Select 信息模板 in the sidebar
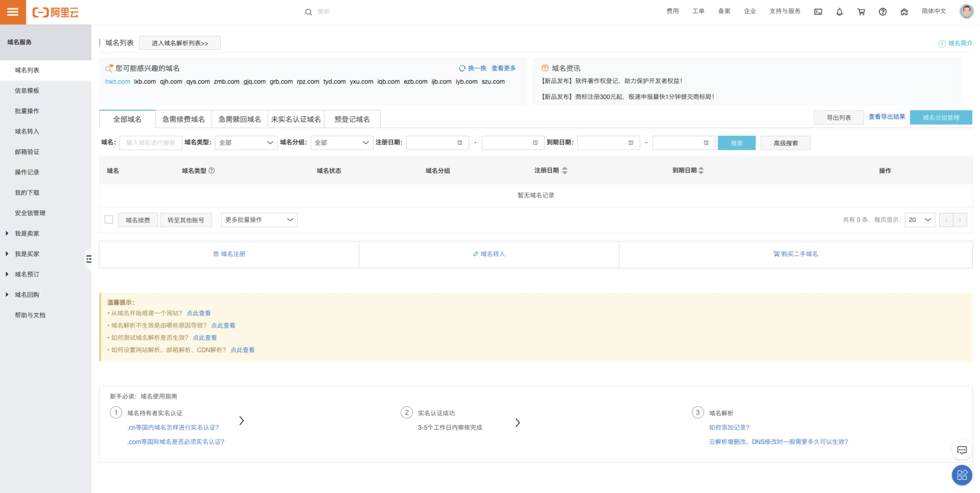980x493 pixels. pos(27,90)
